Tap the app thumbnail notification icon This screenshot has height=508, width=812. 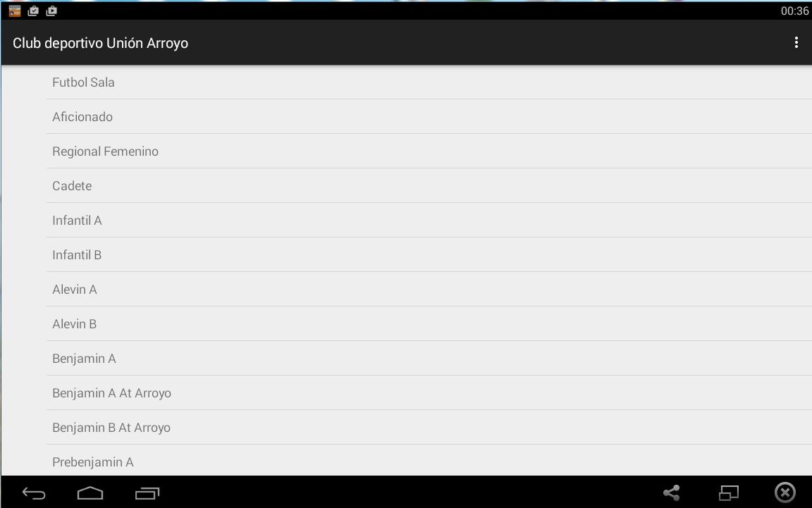point(15,11)
